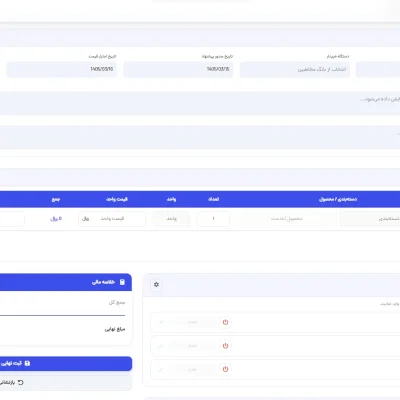The image size is (400, 400).
Task: Click the ثبت نهایی submit button
Action: click(x=66, y=363)
